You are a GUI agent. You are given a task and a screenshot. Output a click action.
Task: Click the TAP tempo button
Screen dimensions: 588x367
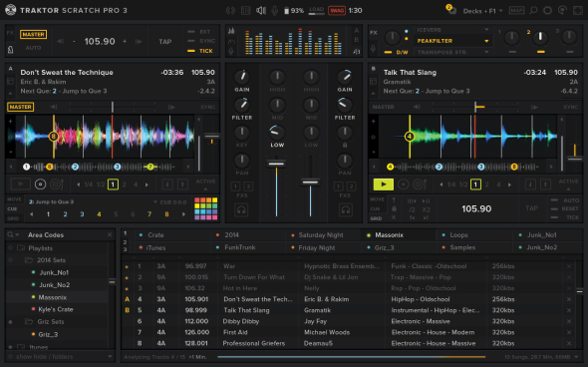click(x=165, y=41)
